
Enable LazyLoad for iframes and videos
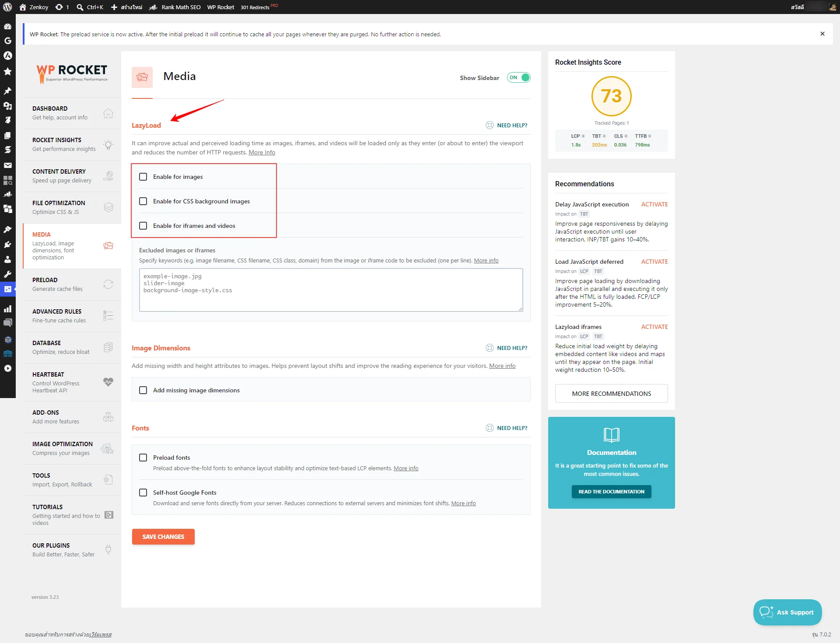point(143,226)
